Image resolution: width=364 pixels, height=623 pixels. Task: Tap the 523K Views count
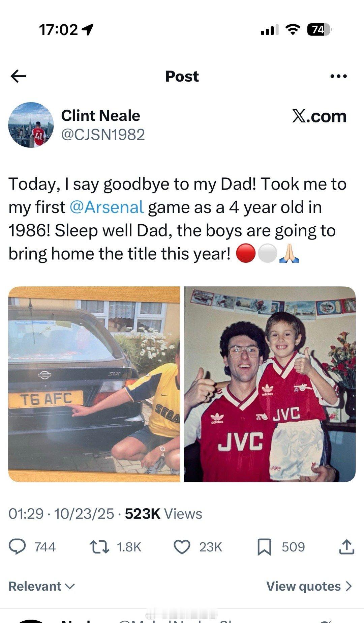coord(163,514)
